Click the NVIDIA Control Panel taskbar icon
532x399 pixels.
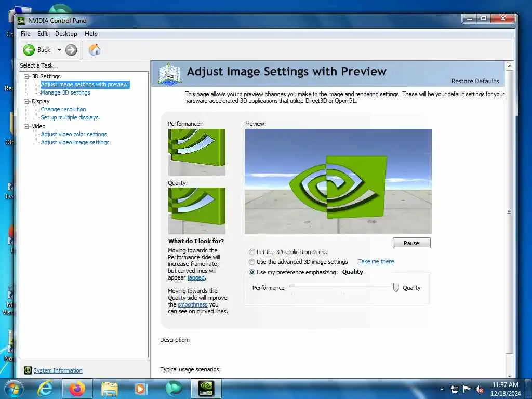coord(206,389)
